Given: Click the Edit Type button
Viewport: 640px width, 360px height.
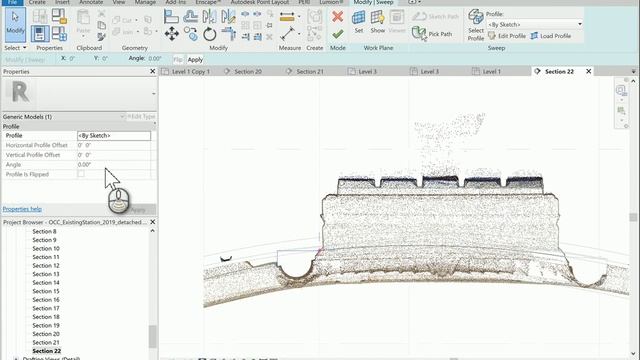Looking at the screenshot, I should pos(141,117).
